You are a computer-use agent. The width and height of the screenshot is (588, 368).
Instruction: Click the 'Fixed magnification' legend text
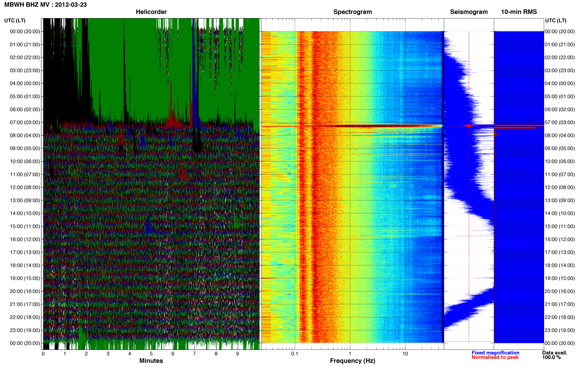tap(495, 353)
